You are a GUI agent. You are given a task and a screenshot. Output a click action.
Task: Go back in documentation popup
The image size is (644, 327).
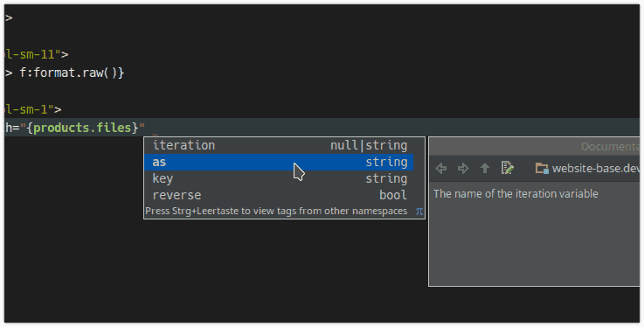tap(441, 169)
